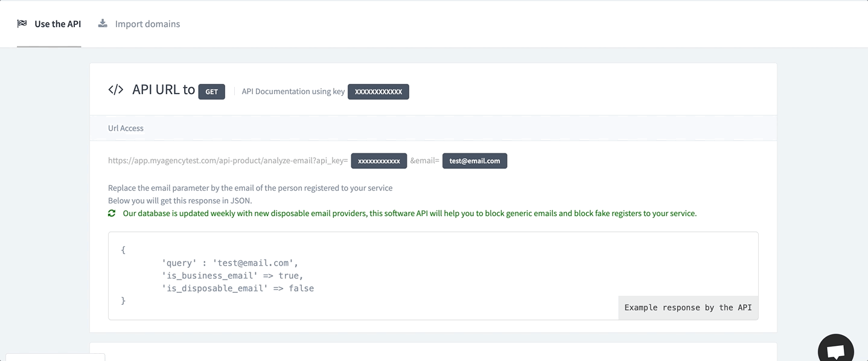Select the code brackets icon before API URL
Image resolution: width=868 pixels, height=361 pixels.
point(115,89)
